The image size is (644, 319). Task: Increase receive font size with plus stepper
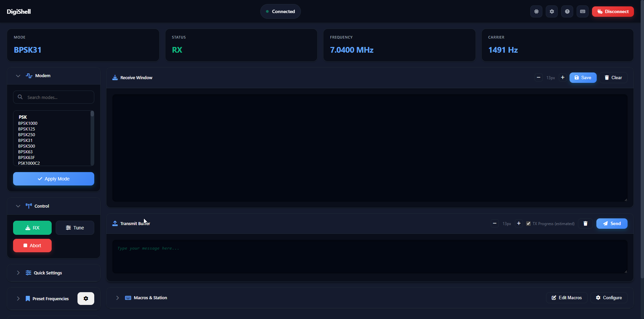click(562, 77)
